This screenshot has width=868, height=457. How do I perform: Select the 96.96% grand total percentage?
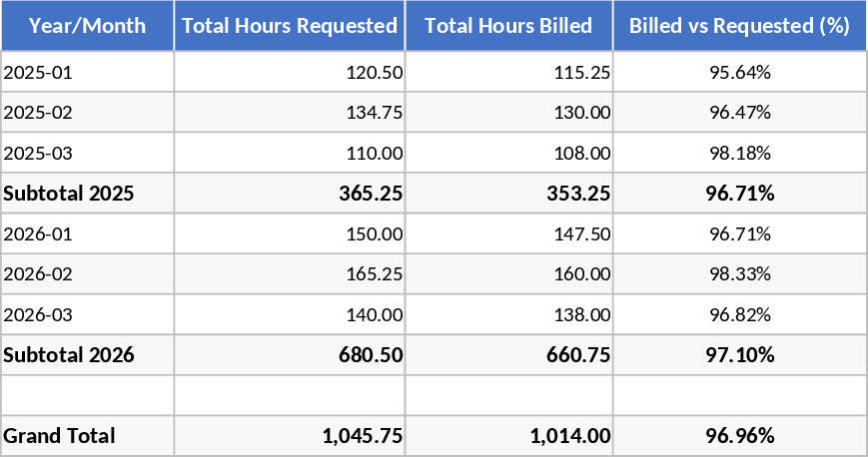[740, 436]
